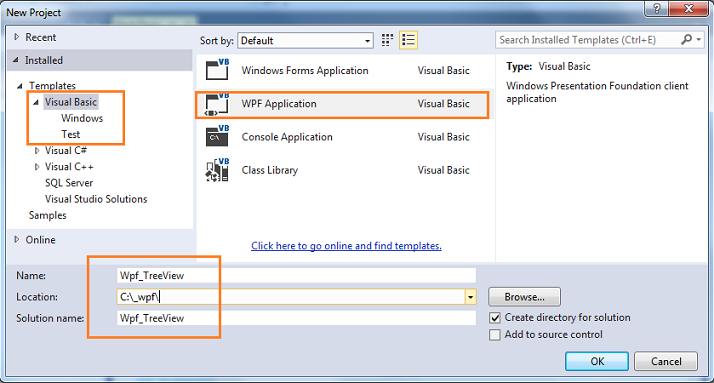The image size is (714, 383).
Task: Select Test under Visual Basic
Action: click(71, 134)
